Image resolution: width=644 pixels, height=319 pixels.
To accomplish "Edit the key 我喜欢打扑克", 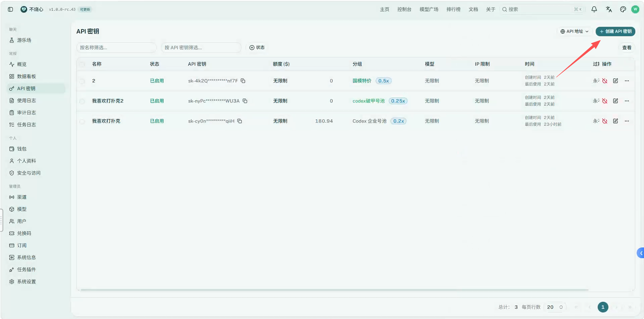I will pyautogui.click(x=616, y=121).
